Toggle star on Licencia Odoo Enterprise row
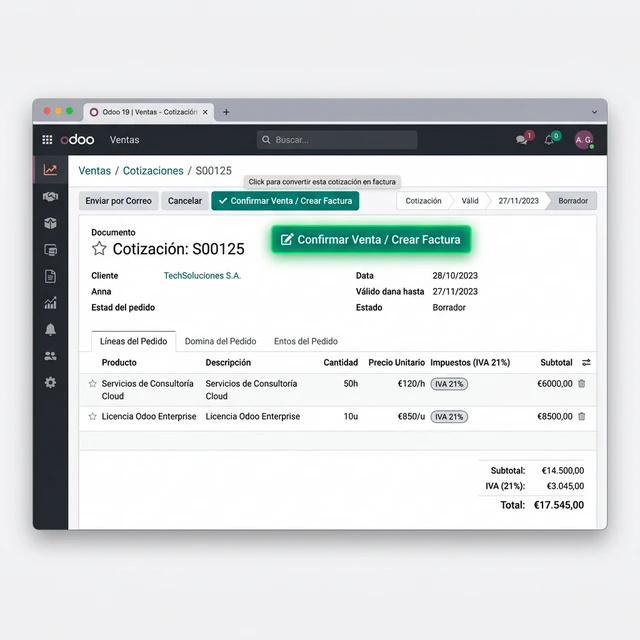 tap(93, 416)
